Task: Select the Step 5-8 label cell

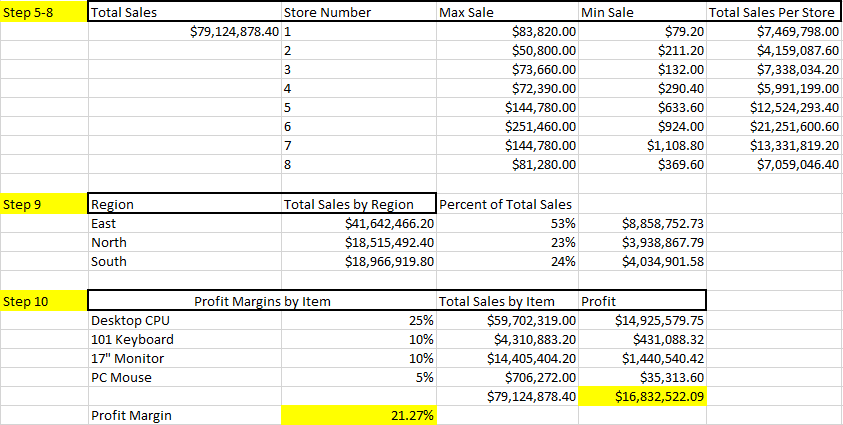Action: pos(44,12)
